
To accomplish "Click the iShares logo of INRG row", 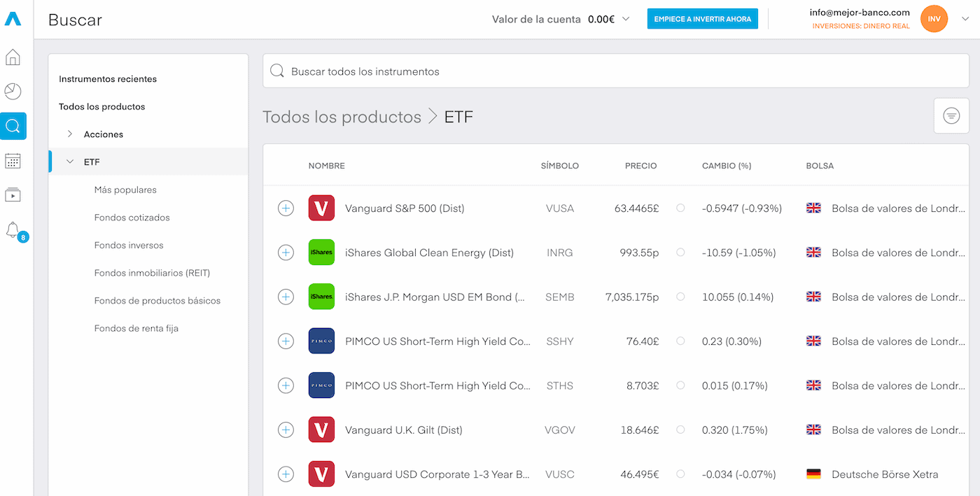I will pyautogui.click(x=321, y=253).
